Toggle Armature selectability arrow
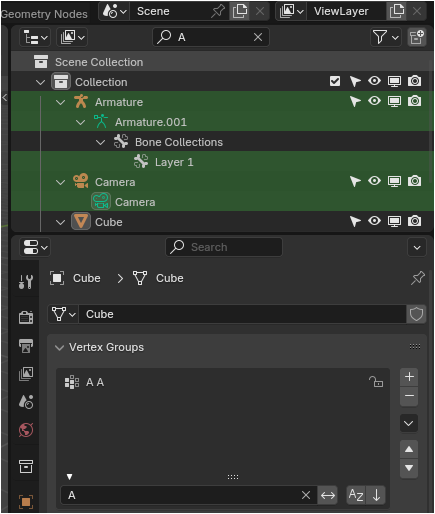Viewport: 435px width, 514px height. click(355, 101)
